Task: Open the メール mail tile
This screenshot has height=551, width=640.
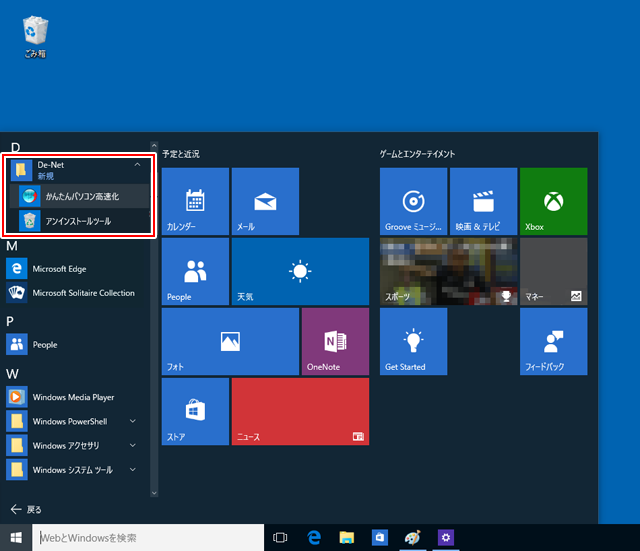Action: tap(265, 201)
